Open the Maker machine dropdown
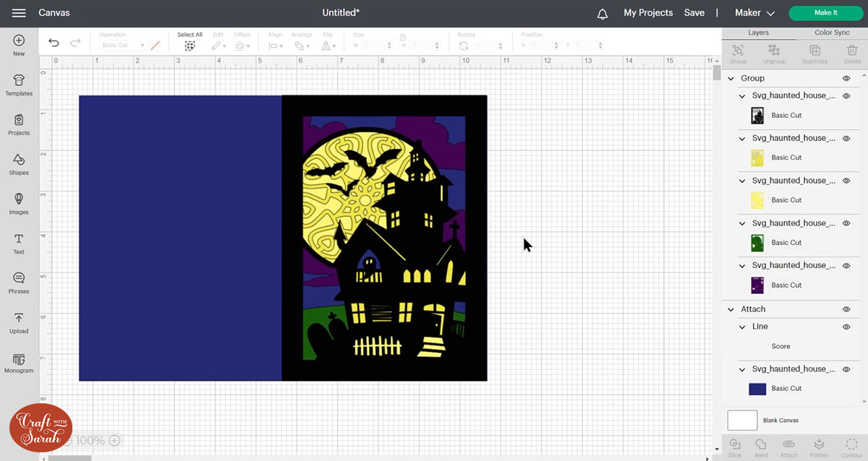Viewport: 868px width, 461px height. (754, 13)
